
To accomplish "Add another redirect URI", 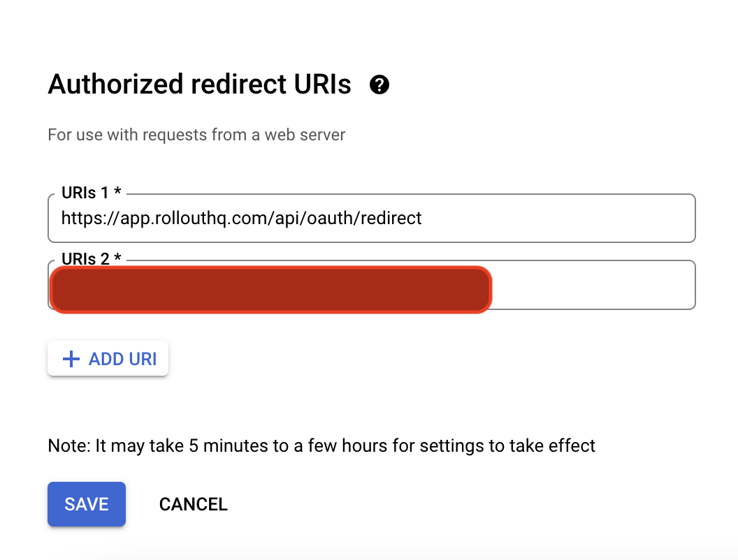I will (108, 359).
